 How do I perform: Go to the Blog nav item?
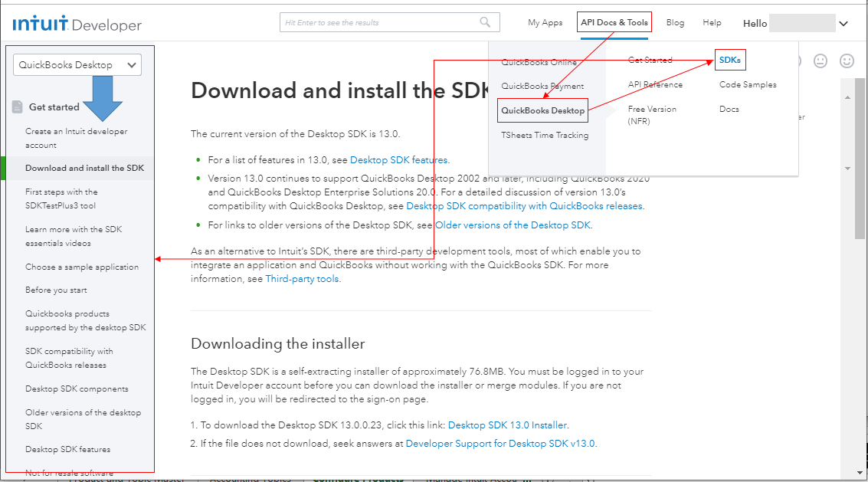[x=676, y=22]
